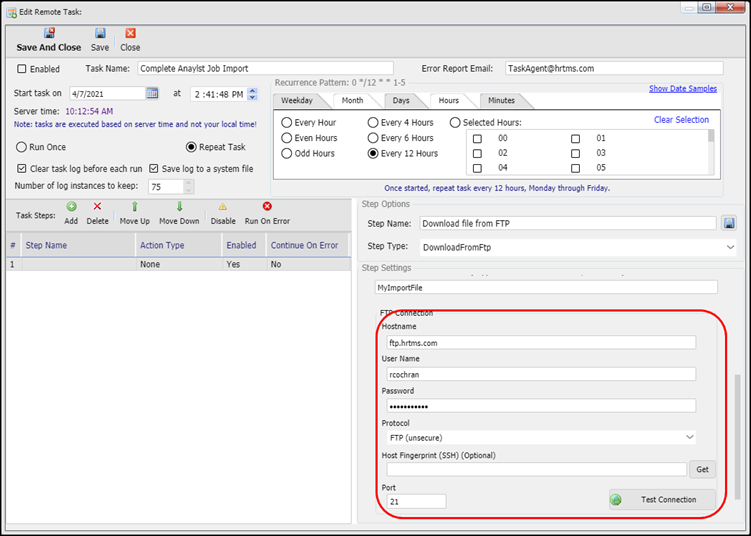Click the MyImportFile text field
Screen dimensions: 751x536
[x=546, y=287]
